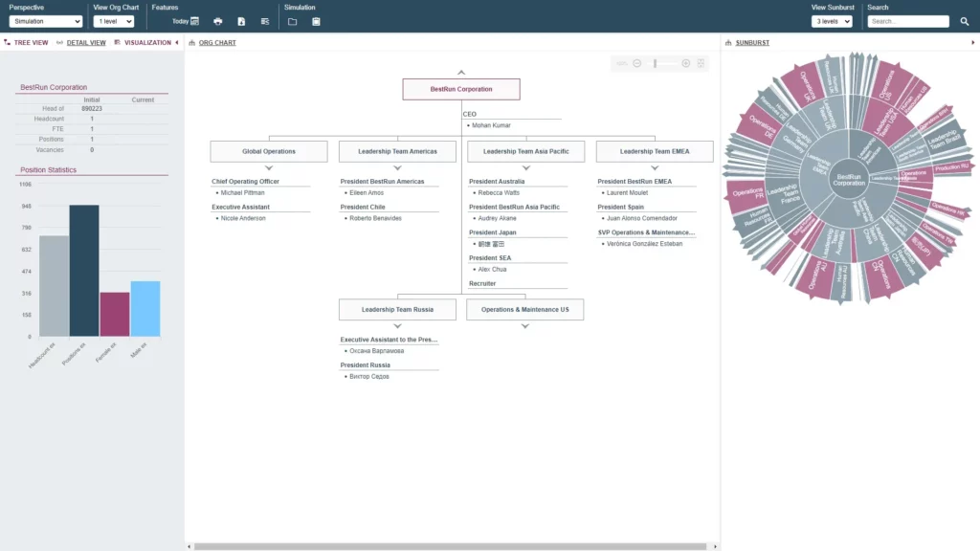Image resolution: width=980 pixels, height=551 pixels.
Task: Click in the Search input field
Action: [x=908, y=21]
